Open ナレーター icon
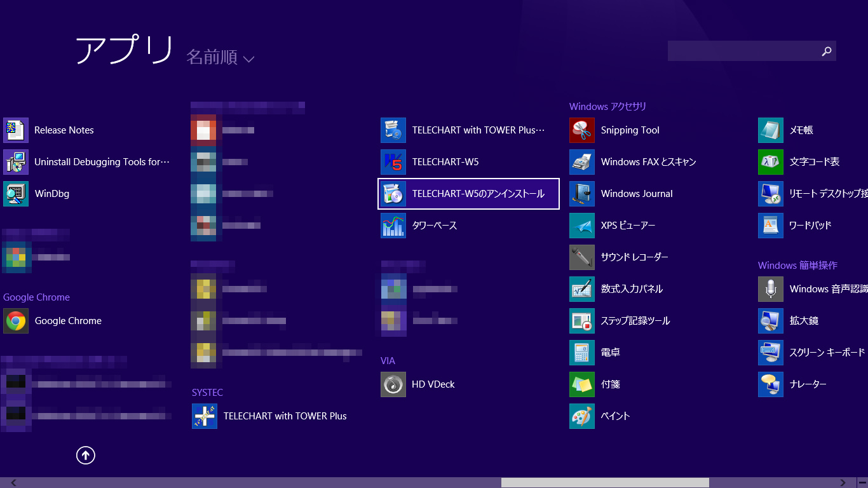 [x=771, y=384]
